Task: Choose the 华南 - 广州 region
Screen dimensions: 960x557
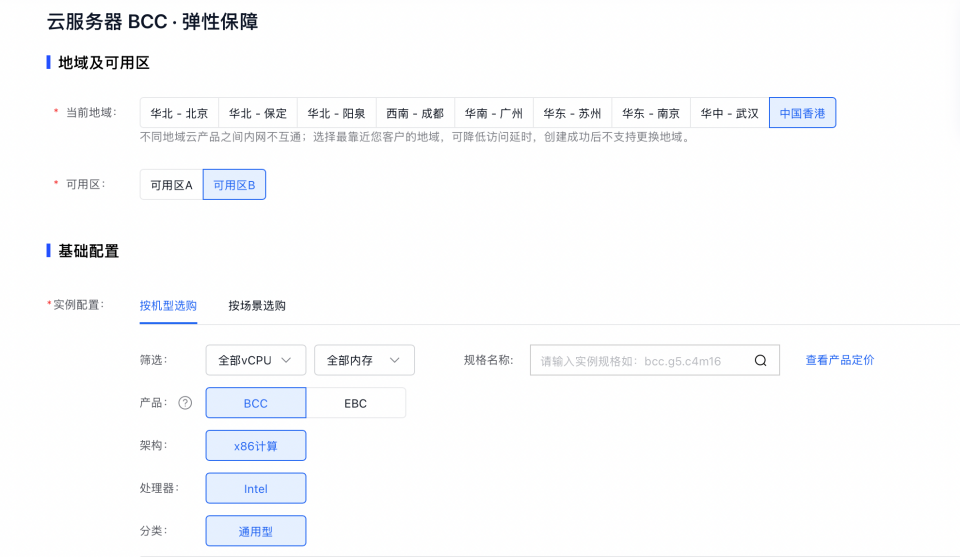Action: 494,113
